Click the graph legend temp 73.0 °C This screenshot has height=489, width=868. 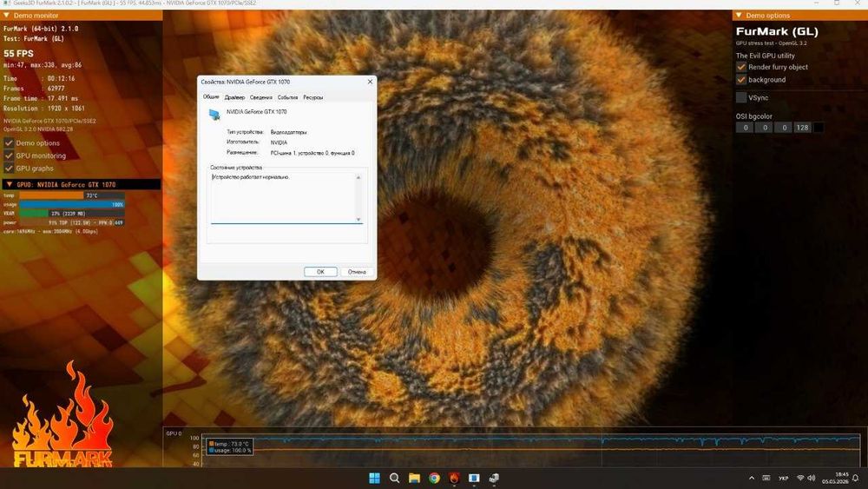click(229, 444)
